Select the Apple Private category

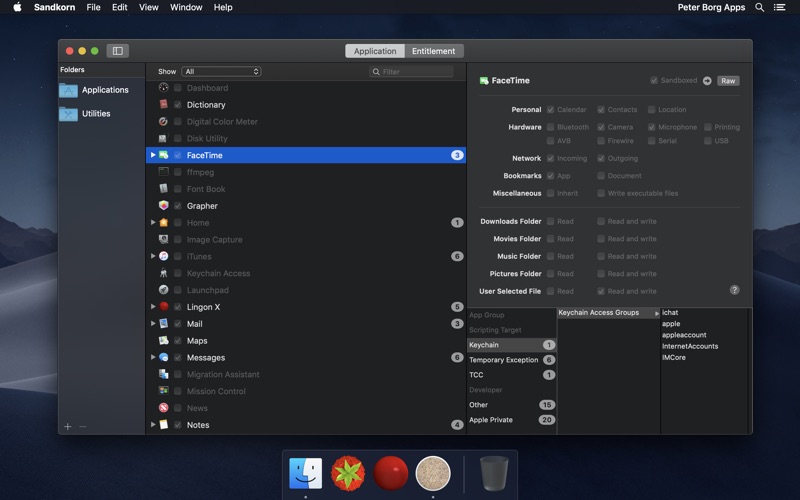pos(512,420)
